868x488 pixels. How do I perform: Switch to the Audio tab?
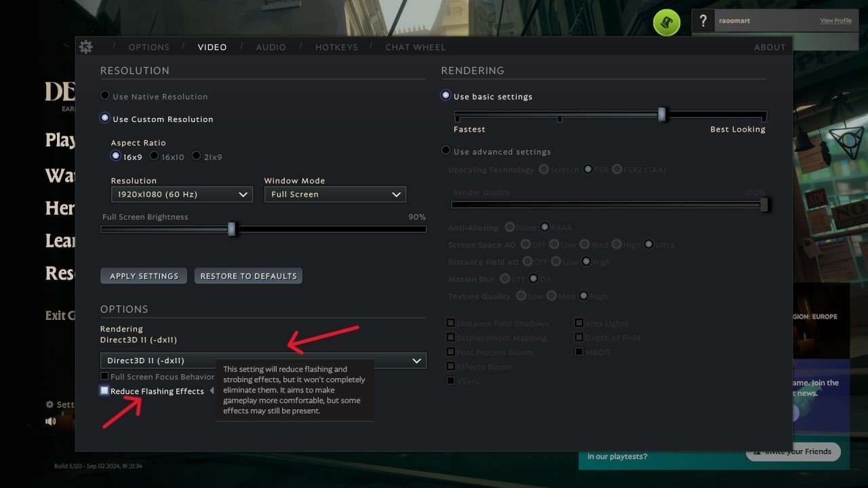[271, 47]
